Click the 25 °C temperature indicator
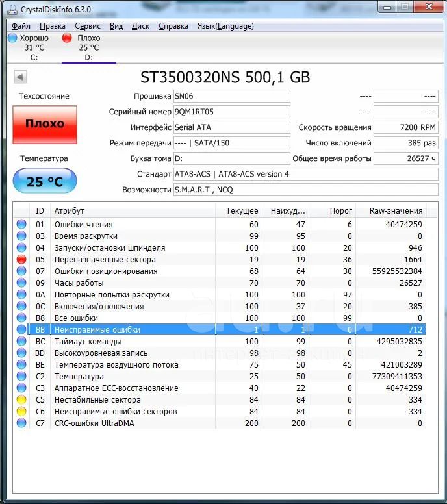Image resolution: width=447 pixels, height=504 pixels. (x=45, y=181)
